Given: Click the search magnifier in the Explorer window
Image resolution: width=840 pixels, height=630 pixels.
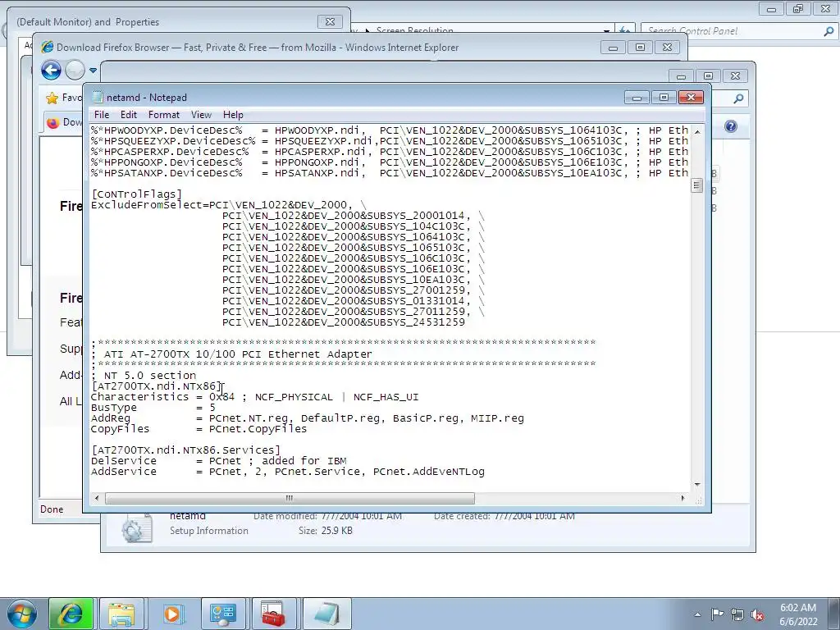Looking at the screenshot, I should (x=739, y=98).
